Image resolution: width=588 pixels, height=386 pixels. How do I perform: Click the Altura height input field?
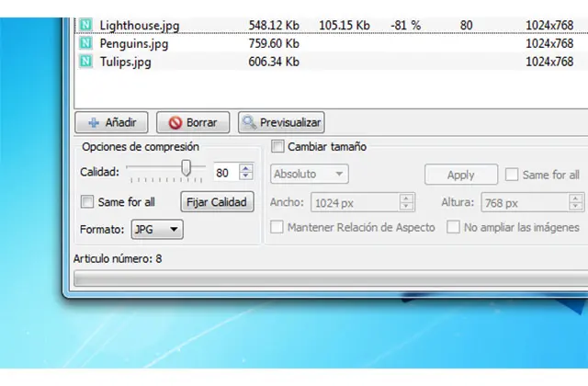(525, 202)
